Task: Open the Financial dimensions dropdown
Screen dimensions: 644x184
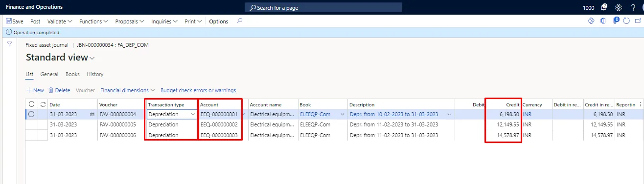Action: pyautogui.click(x=127, y=90)
